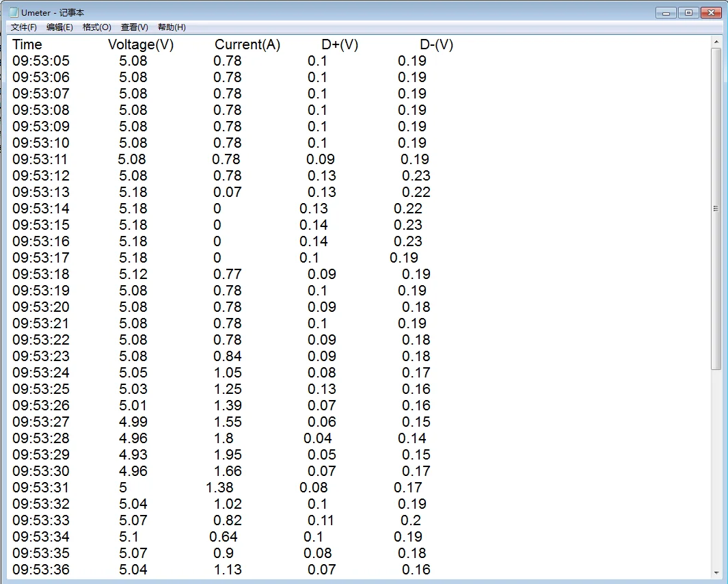Image resolution: width=728 pixels, height=584 pixels.
Task: Click the vertical scrollbar thumb
Action: point(716,209)
